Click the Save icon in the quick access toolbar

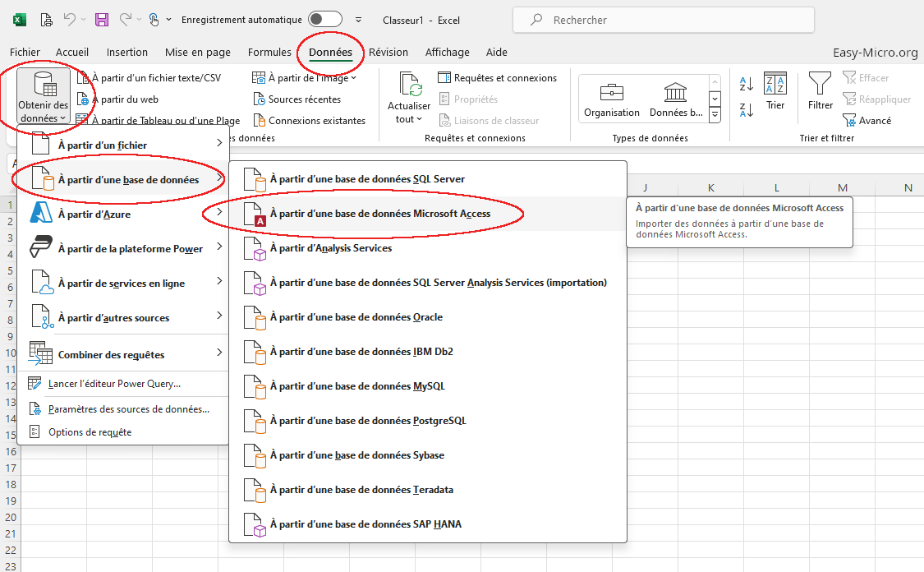click(102, 20)
